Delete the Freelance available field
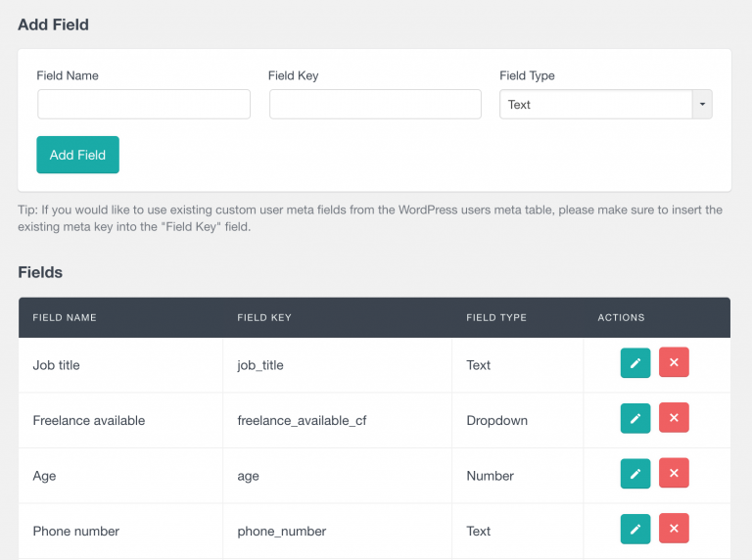Screen dimensions: 752x560 pyautogui.click(x=674, y=419)
